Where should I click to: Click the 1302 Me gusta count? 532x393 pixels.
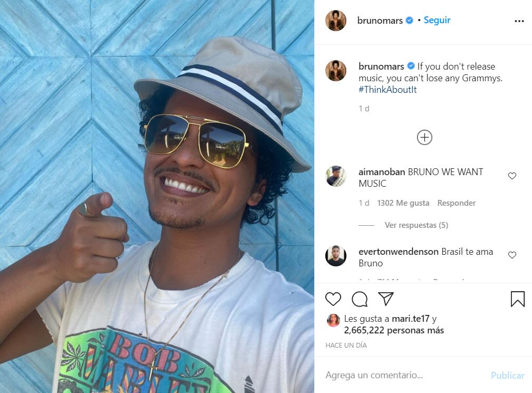403,203
